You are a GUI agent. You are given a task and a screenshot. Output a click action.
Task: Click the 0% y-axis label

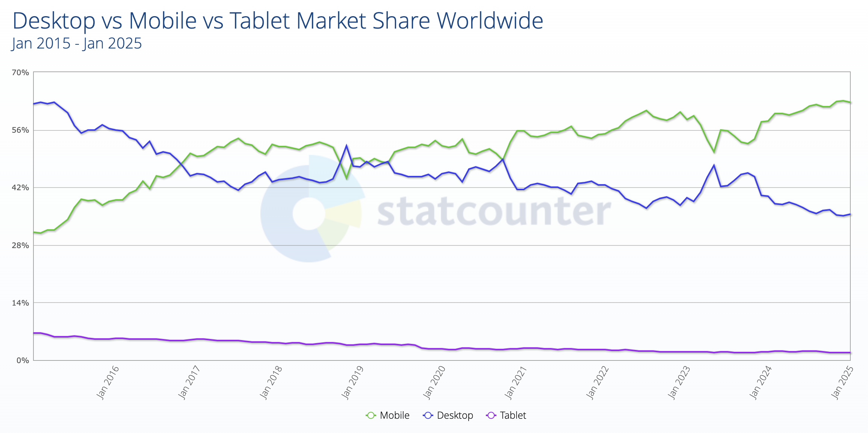coord(23,360)
